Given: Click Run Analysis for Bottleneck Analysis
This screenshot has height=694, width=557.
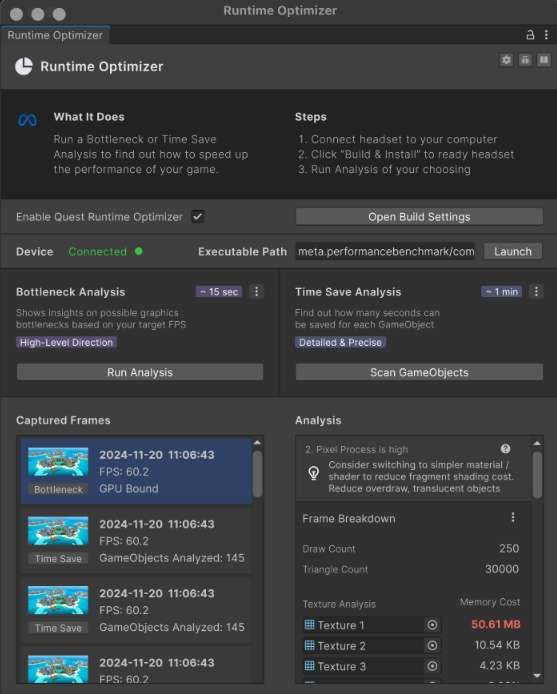Looking at the screenshot, I should coord(140,372).
